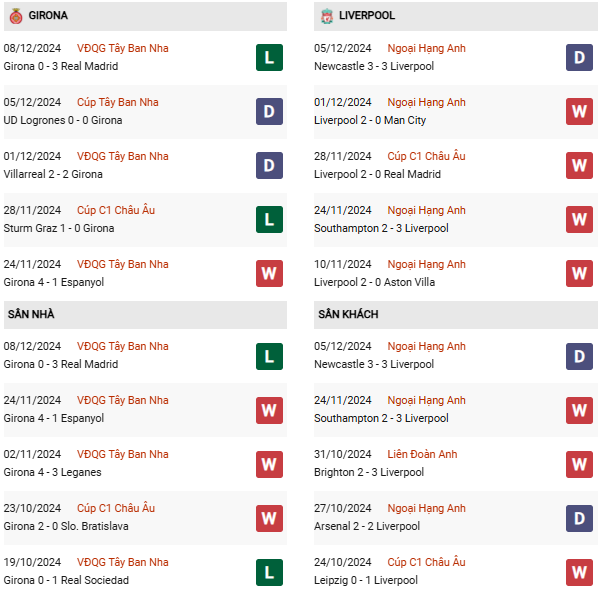The image size is (600, 591).
Task: Open Brighton 2 - 3 Liverpool match
Action: point(368,472)
